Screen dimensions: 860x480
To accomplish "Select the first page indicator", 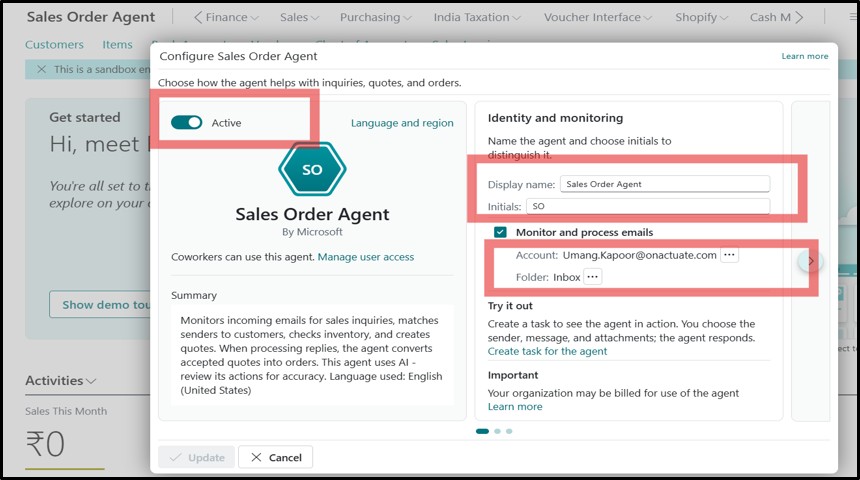I will click(482, 431).
